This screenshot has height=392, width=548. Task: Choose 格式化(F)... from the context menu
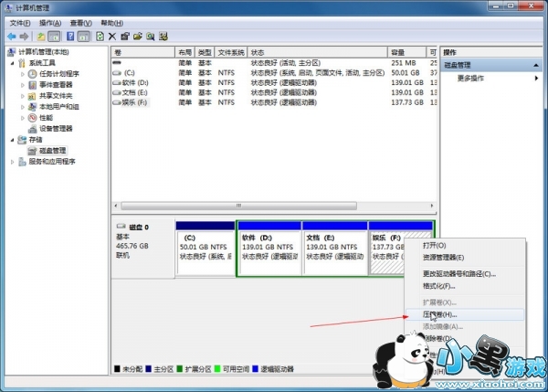pos(438,286)
